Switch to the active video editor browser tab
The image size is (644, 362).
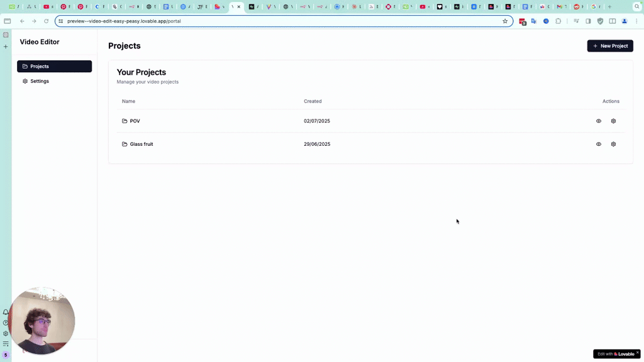tap(231, 6)
